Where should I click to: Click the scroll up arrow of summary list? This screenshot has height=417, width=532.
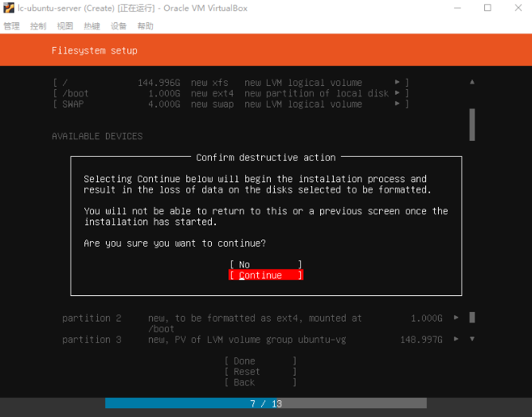(472, 82)
